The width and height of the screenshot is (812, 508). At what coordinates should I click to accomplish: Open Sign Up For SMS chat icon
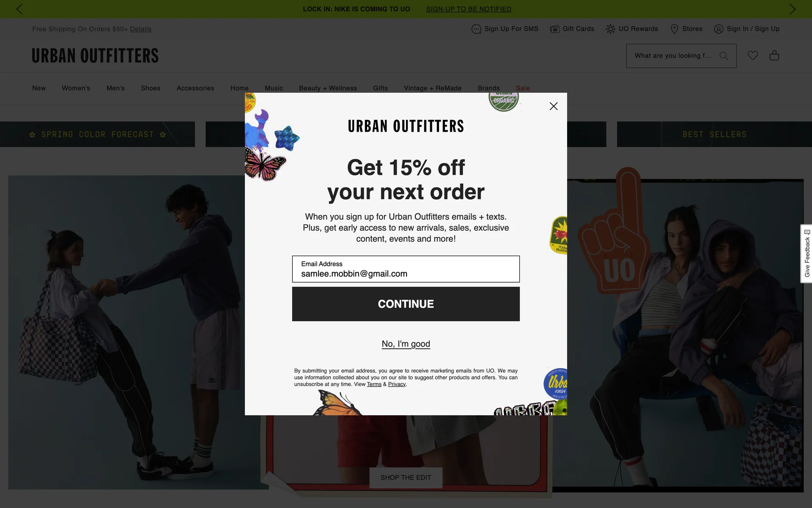[476, 29]
